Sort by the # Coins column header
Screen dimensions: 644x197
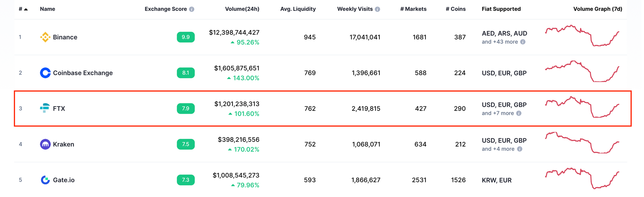click(x=456, y=9)
